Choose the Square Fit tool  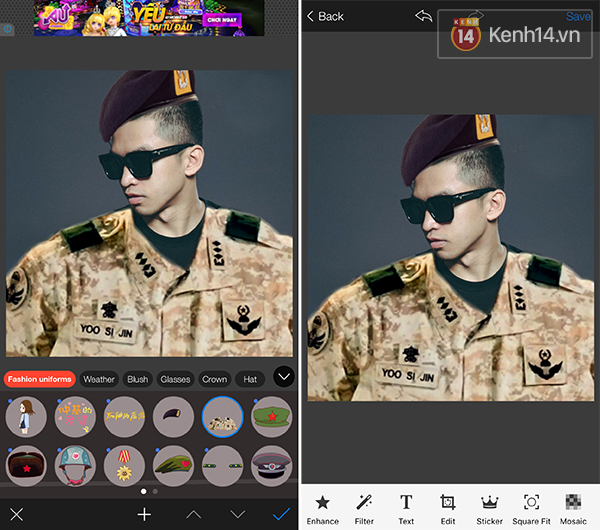[x=531, y=507]
